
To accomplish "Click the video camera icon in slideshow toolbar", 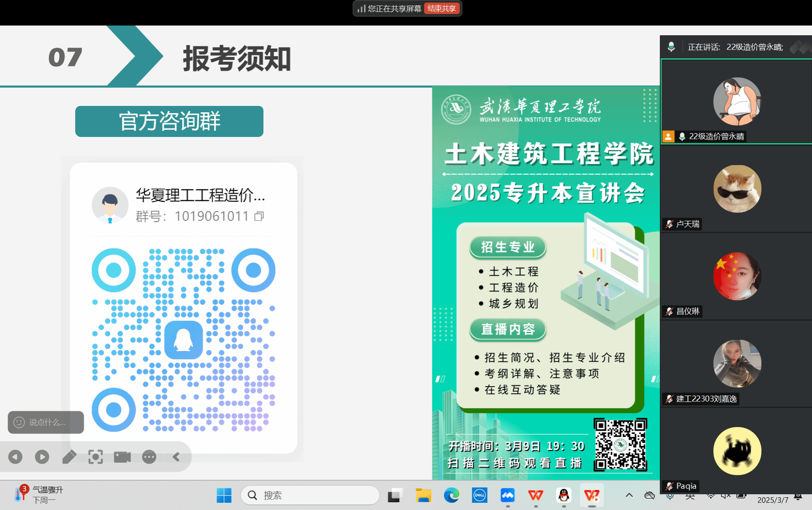I will click(122, 457).
